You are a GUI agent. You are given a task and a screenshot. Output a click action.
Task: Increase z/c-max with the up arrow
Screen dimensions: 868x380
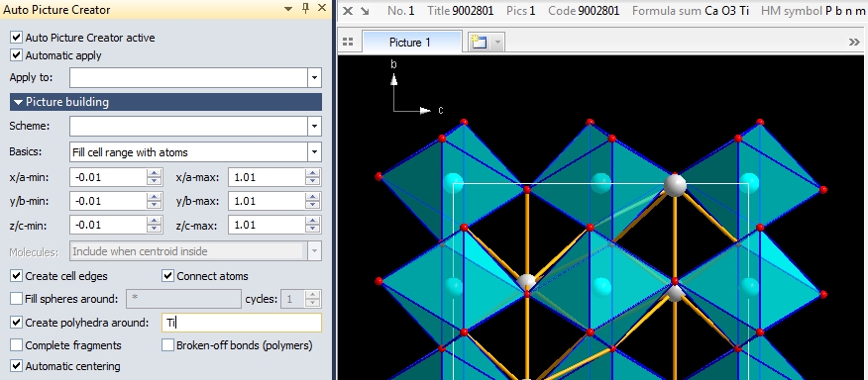(x=313, y=221)
